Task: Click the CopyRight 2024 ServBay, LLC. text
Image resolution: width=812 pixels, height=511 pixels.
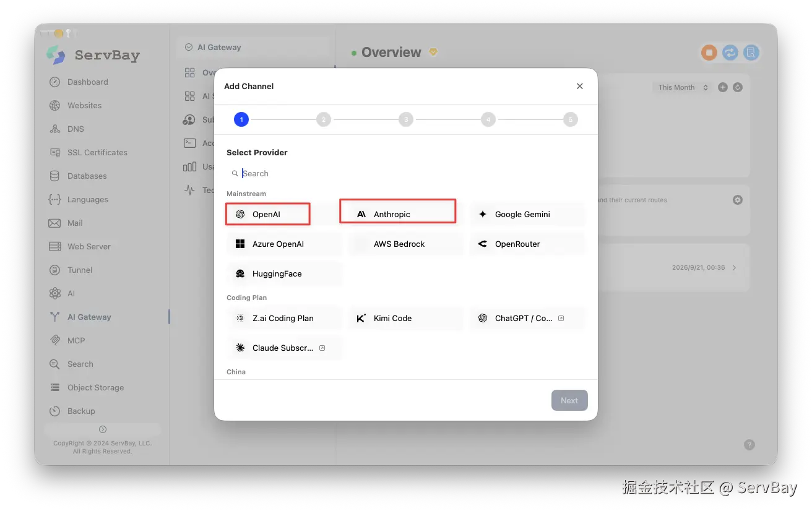Action: coord(103,443)
